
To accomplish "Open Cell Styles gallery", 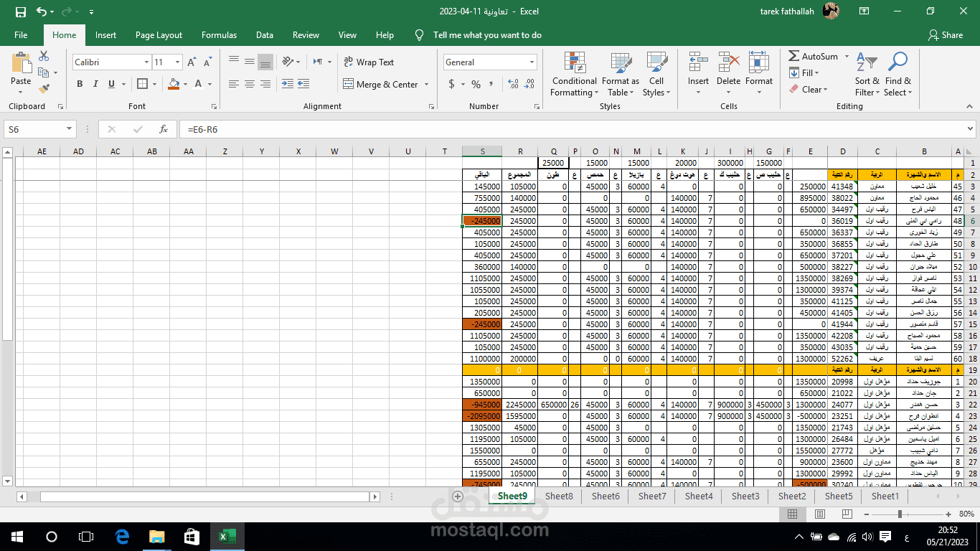I will pos(656,75).
